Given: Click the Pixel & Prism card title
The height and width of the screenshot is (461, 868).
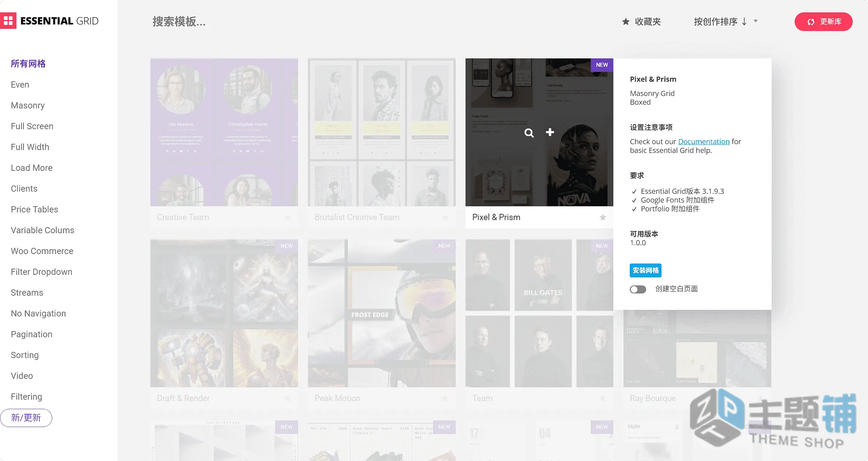Looking at the screenshot, I should tap(496, 217).
